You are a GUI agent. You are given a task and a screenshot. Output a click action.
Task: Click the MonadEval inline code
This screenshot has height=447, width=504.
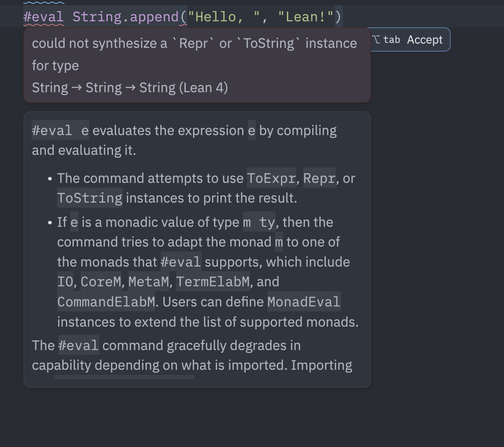[x=304, y=302]
